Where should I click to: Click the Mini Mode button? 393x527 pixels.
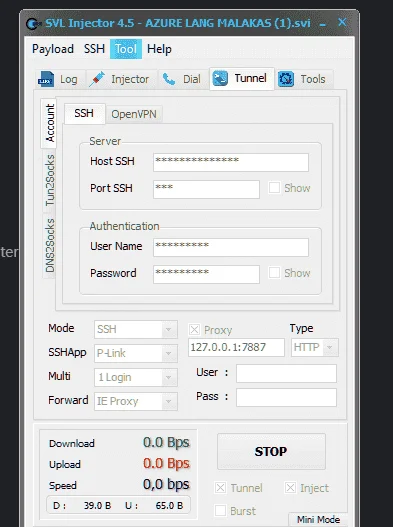(318, 520)
